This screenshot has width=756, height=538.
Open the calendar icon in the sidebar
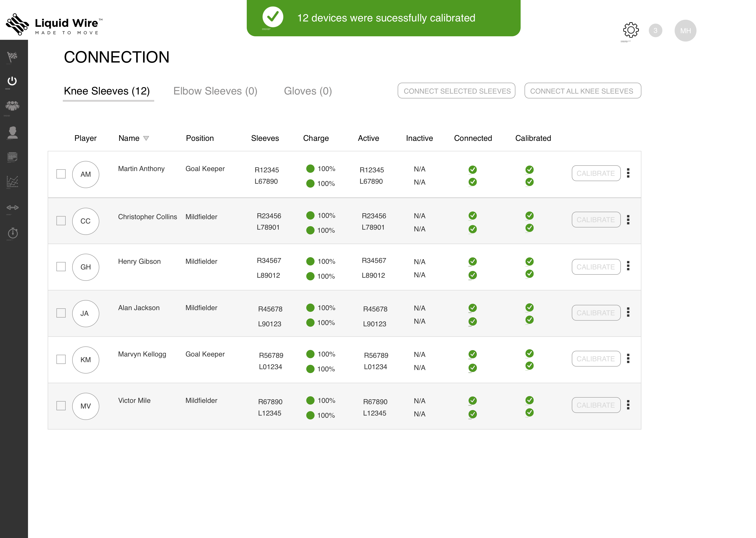coord(13,156)
